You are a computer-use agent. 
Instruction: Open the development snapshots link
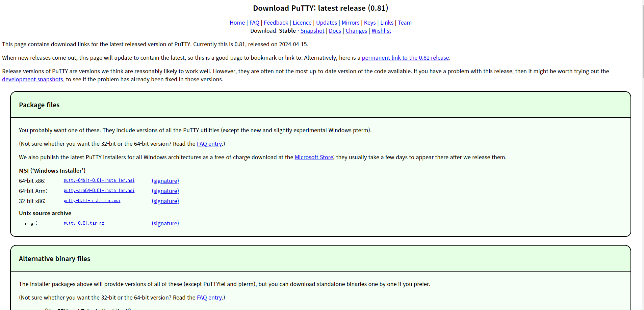[x=32, y=79]
